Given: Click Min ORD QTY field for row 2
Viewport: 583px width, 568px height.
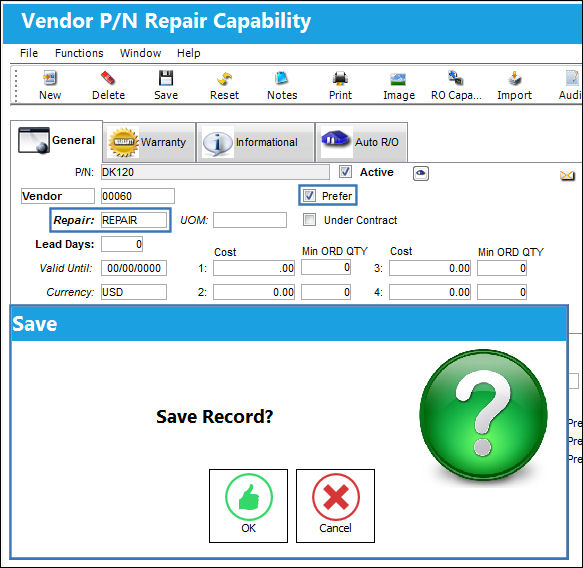Looking at the screenshot, I should (326, 292).
